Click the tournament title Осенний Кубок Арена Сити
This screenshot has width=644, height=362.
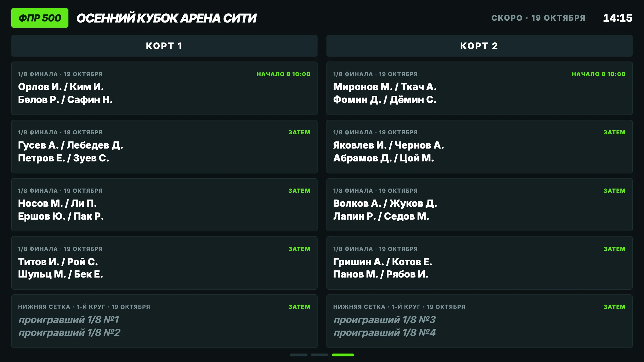166,18
